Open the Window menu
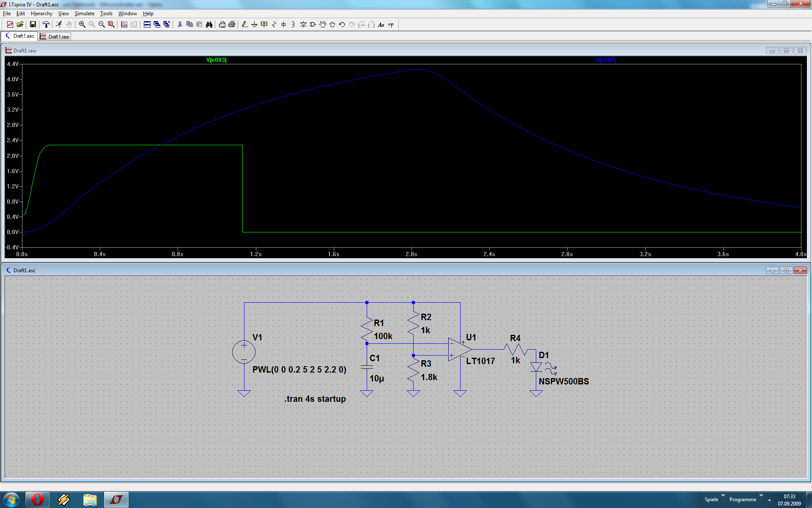 coord(128,14)
